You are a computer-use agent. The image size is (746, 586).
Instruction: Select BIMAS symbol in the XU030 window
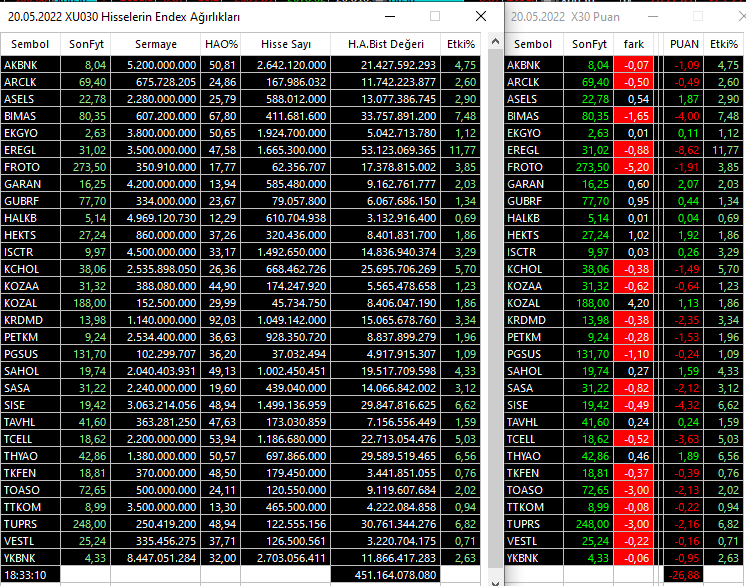tap(30, 116)
